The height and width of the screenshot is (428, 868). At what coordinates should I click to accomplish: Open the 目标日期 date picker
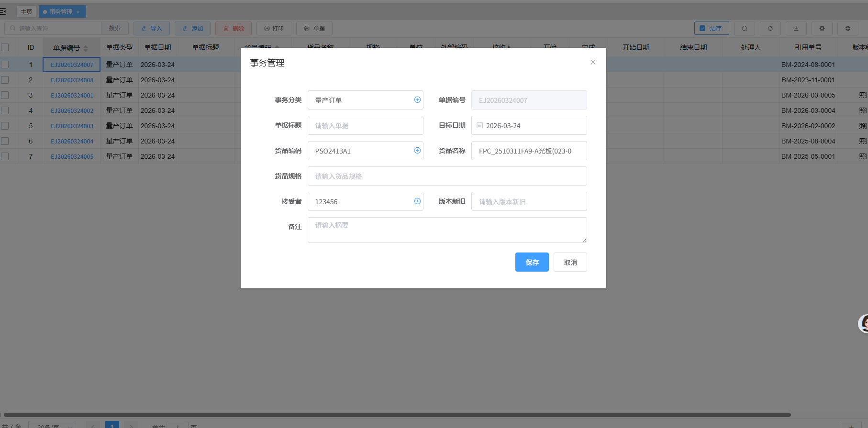click(x=529, y=125)
